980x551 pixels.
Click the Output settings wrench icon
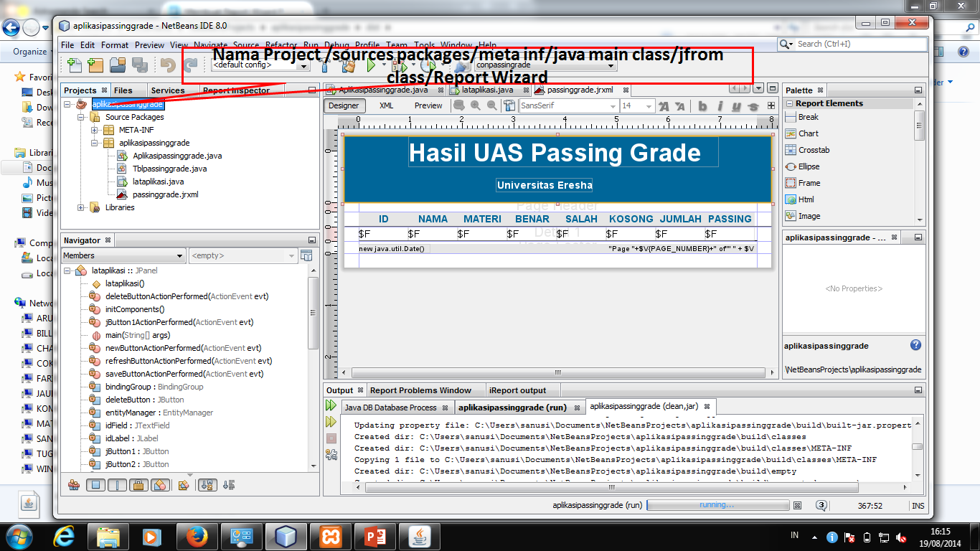click(331, 453)
